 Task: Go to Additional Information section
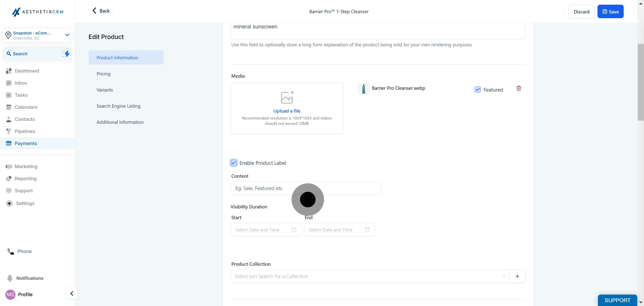pos(120,122)
